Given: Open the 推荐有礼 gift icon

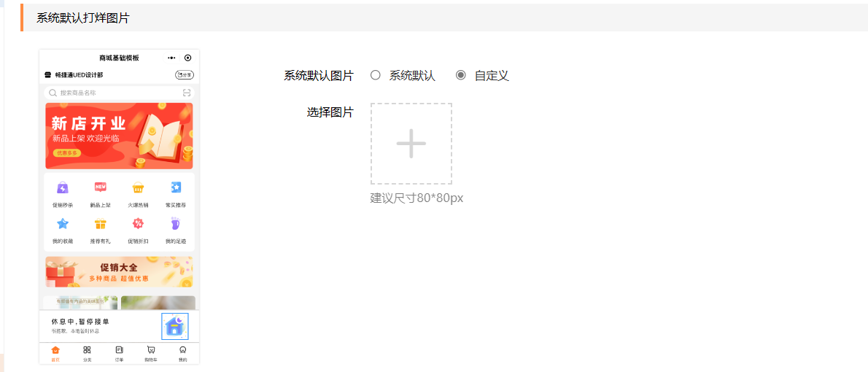Looking at the screenshot, I should (x=100, y=224).
